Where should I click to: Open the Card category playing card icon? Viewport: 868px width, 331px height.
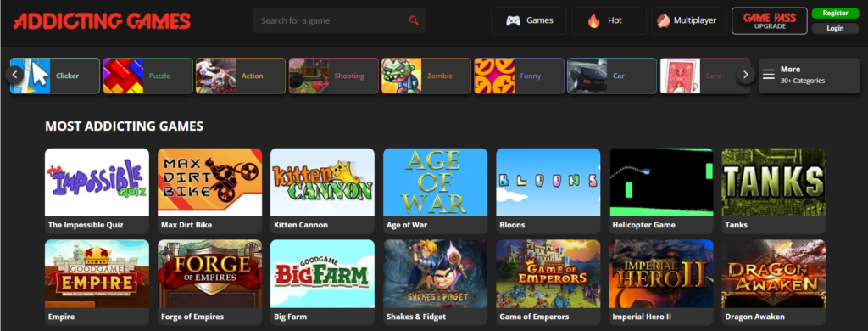(x=680, y=76)
